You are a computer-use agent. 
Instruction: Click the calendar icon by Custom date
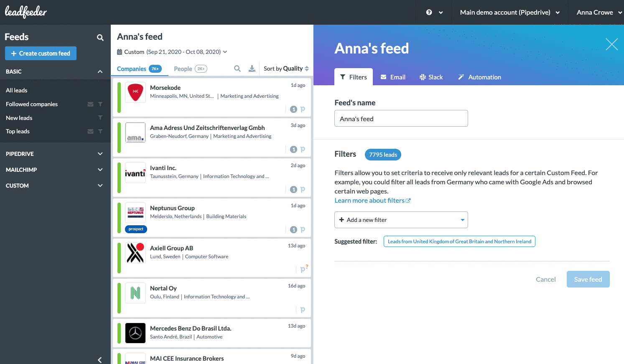point(120,52)
